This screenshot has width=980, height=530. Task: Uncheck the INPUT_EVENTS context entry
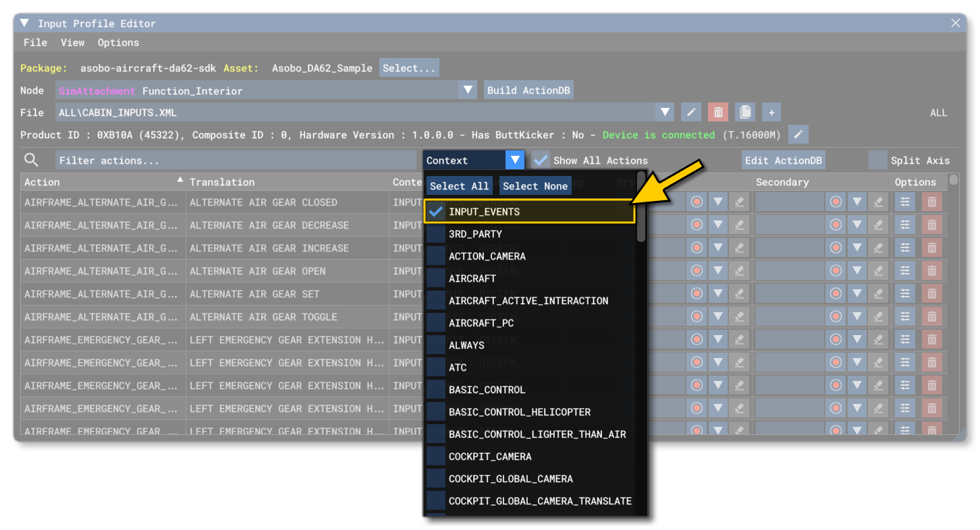point(435,211)
